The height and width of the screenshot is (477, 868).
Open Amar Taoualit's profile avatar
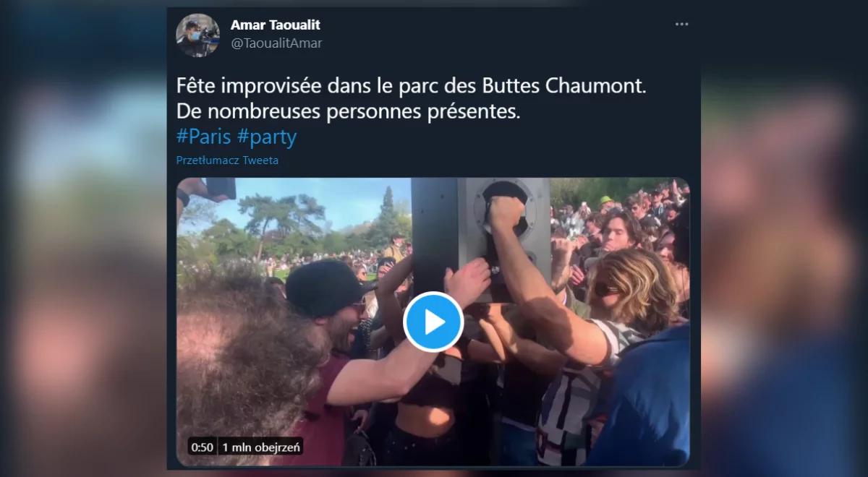click(197, 35)
